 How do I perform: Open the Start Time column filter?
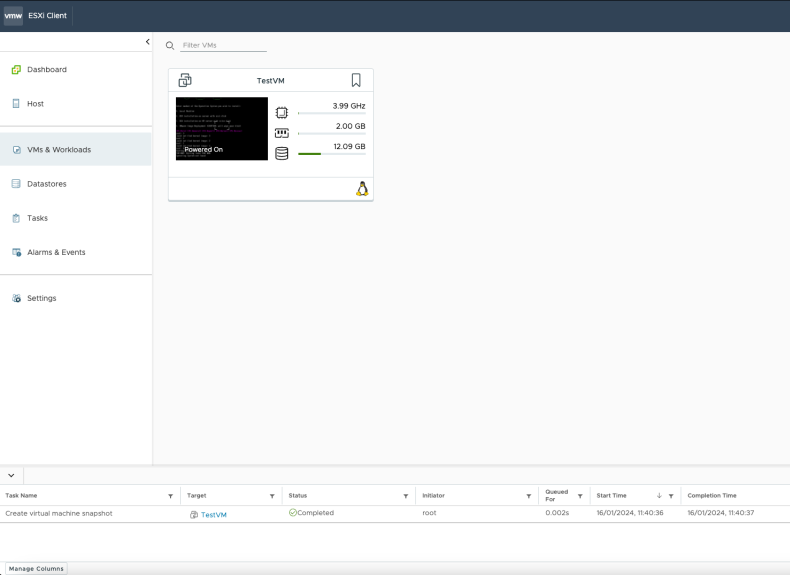pos(671,496)
